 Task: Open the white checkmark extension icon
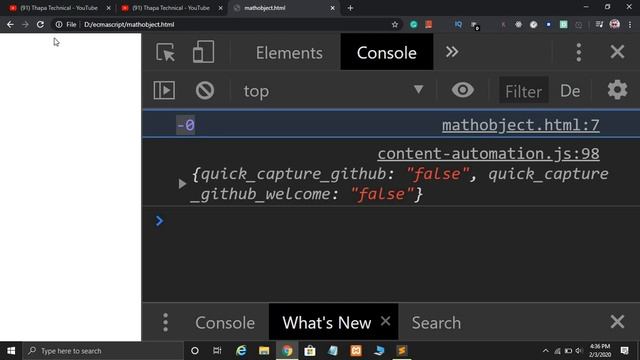click(533, 24)
